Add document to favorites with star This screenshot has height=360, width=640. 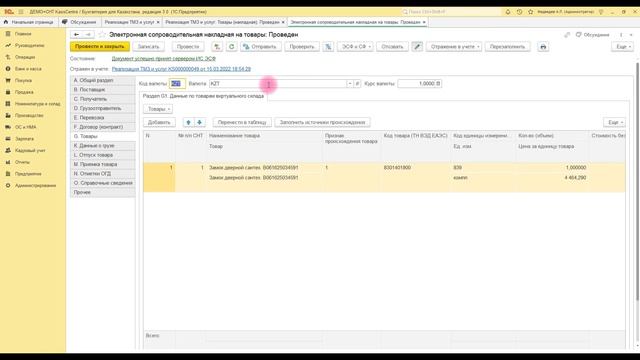(102, 35)
